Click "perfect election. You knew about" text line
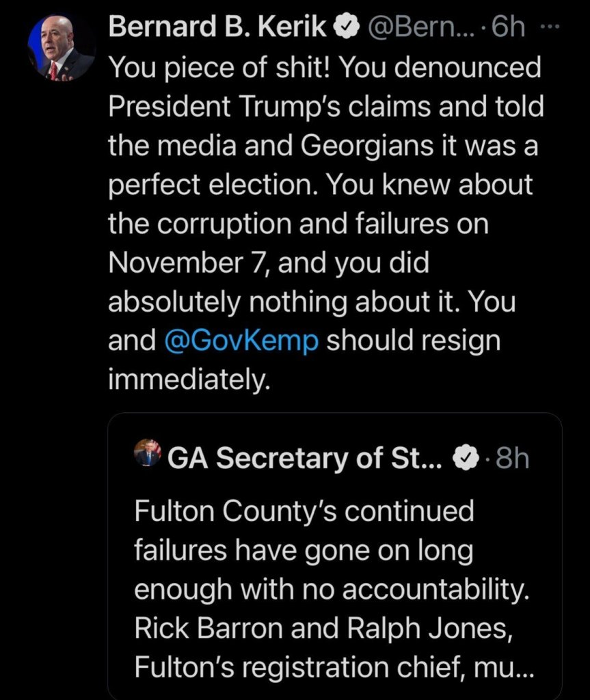The height and width of the screenshot is (700, 590). pos(320,185)
